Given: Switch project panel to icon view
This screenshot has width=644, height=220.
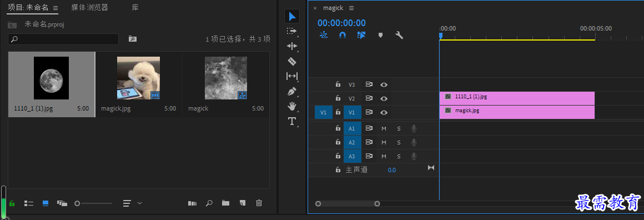Looking at the screenshot, I should coord(46,203).
